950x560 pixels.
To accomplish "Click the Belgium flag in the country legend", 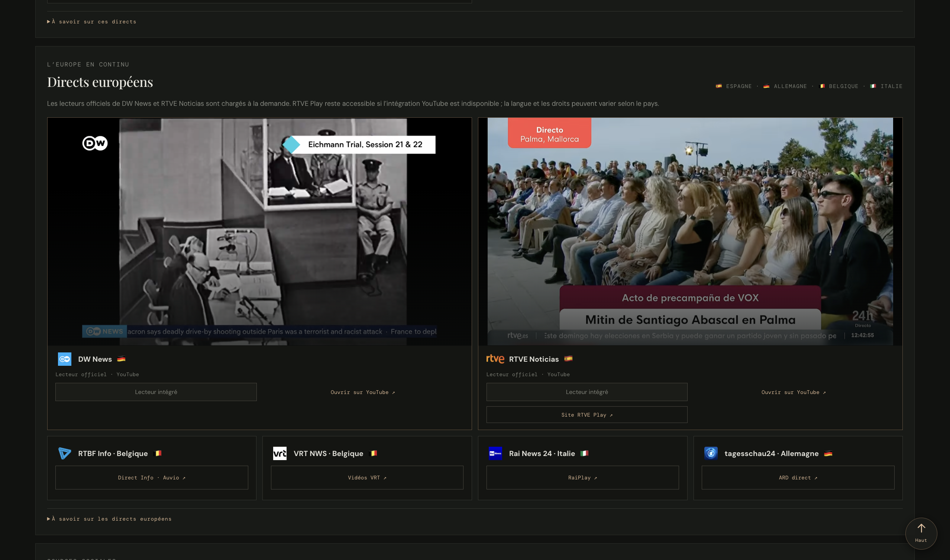I will [822, 86].
